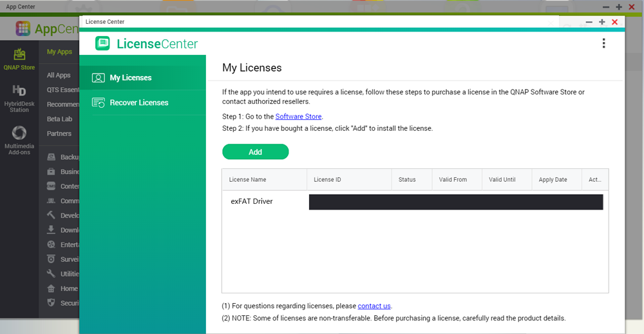Viewport: 644px width, 334px height.
Task: Open the three-dot more options menu
Action: [x=603, y=43]
